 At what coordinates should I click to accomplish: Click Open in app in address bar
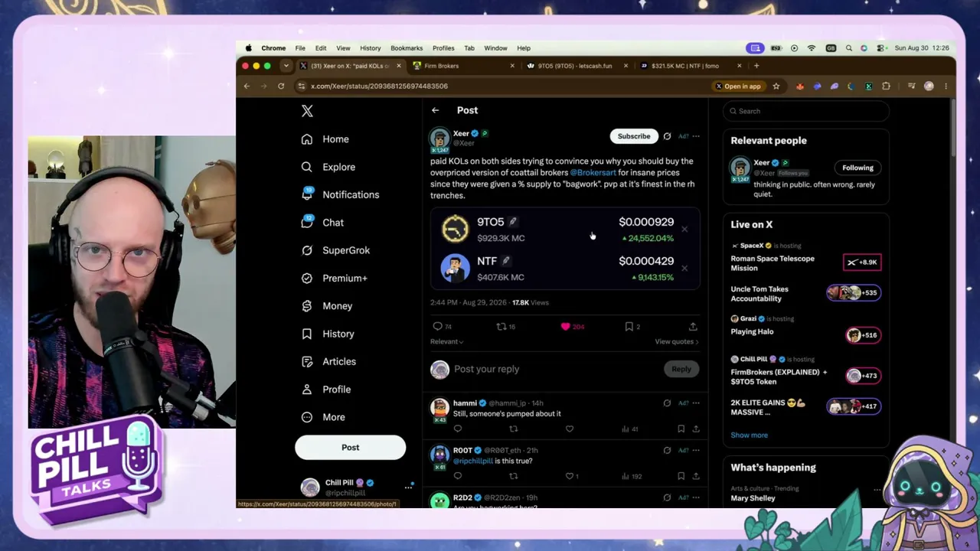(739, 86)
